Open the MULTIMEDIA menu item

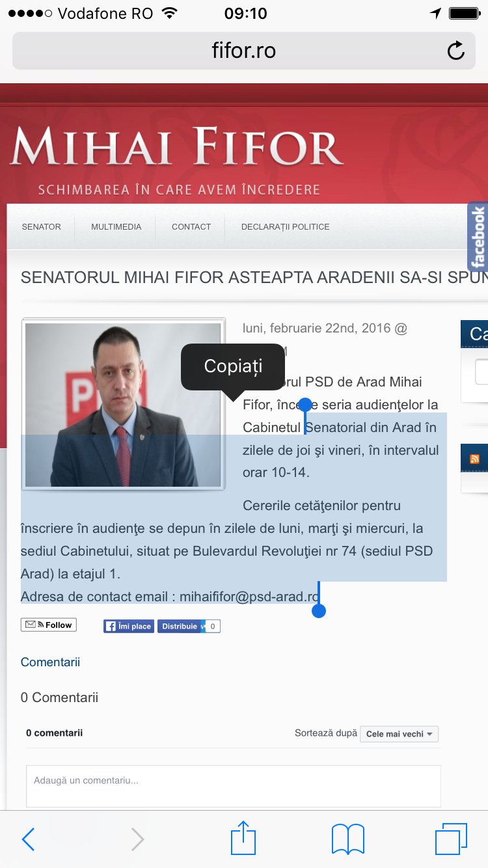[116, 227]
